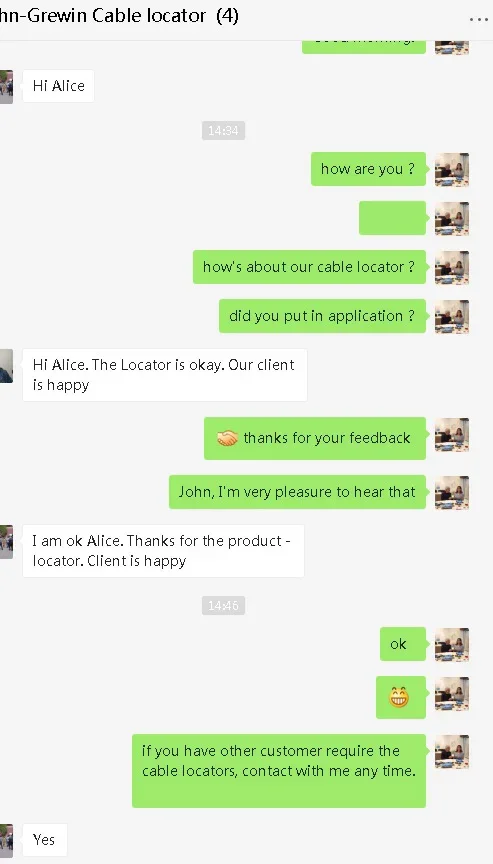Select 'The Locator is okay' reply bubble
The image size is (493, 864).
(165, 375)
